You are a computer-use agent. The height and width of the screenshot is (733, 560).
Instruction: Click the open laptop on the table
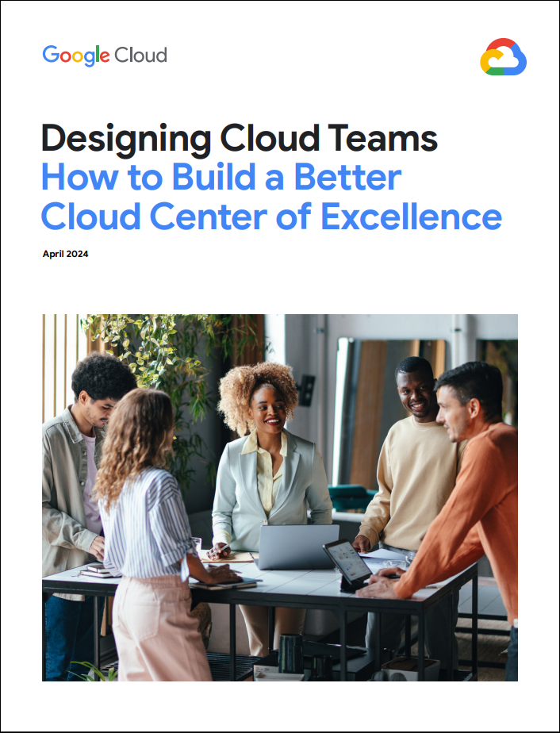coord(297,547)
